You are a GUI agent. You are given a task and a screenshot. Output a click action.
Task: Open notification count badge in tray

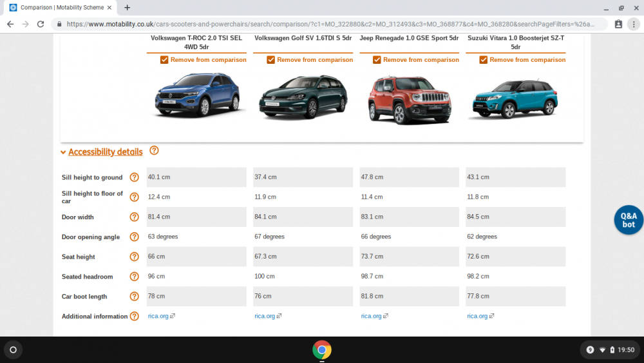[590, 350]
